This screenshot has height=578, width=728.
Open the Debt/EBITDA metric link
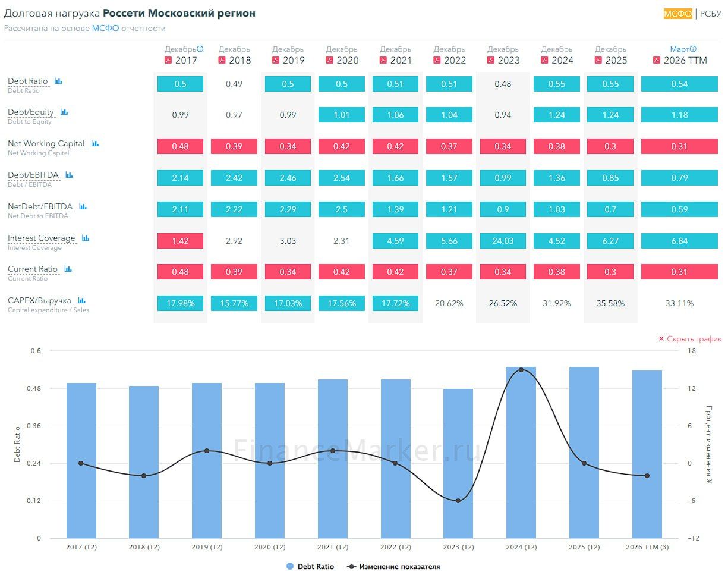33,175
